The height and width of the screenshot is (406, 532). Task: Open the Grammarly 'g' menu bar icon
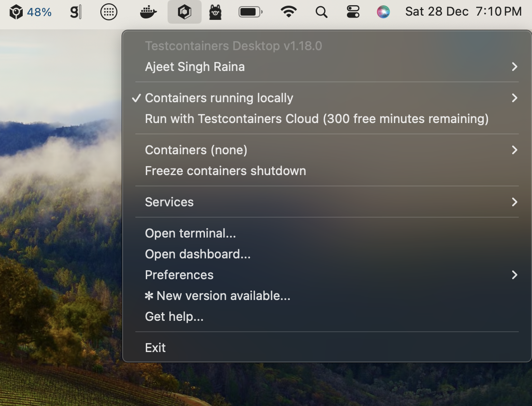click(75, 12)
